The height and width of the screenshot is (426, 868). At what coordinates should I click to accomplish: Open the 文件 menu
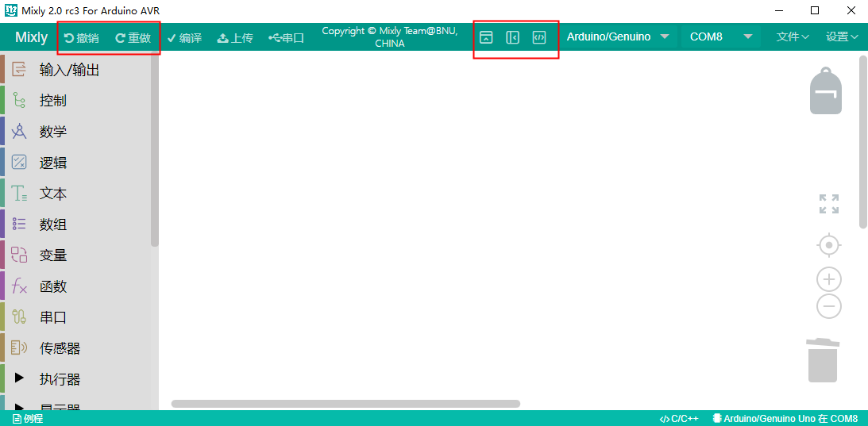[792, 36]
